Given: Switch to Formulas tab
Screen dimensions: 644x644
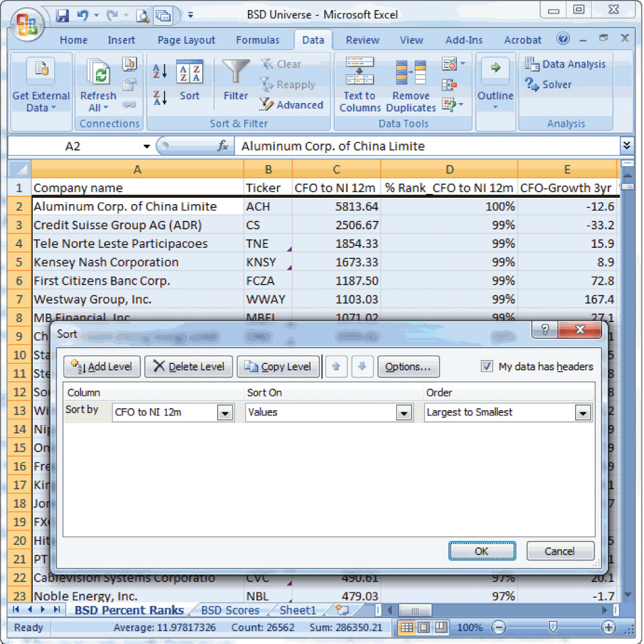Looking at the screenshot, I should click(x=258, y=40).
